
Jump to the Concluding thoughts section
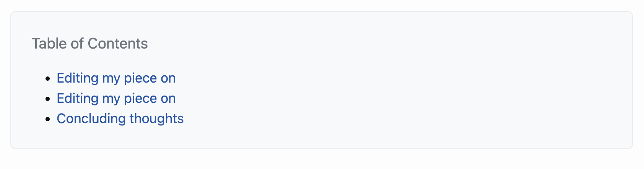click(x=120, y=119)
